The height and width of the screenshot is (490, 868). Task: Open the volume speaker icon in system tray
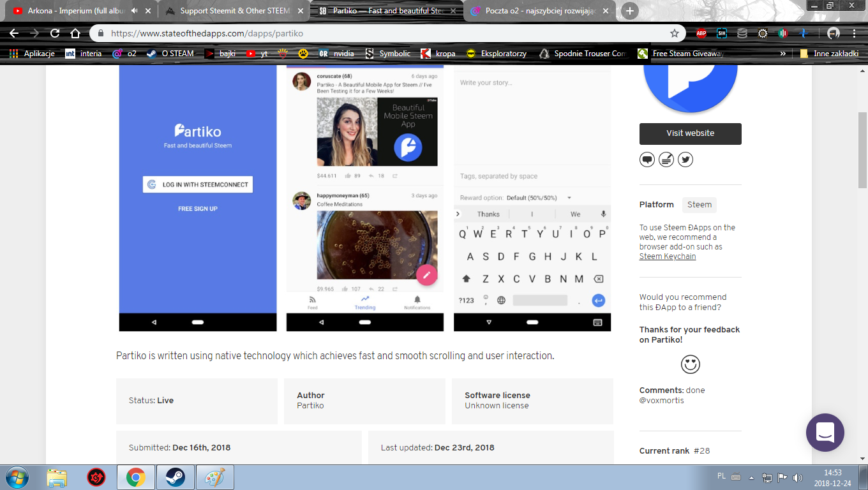(798, 477)
